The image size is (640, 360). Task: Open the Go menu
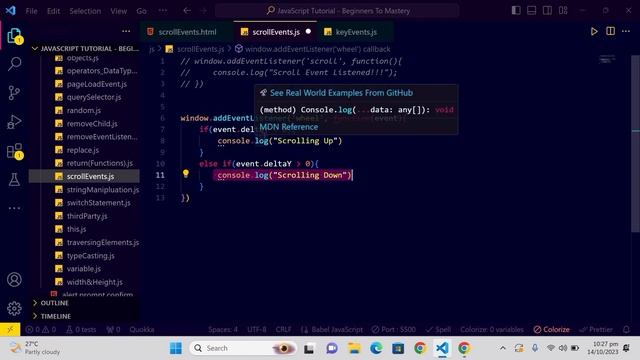[x=141, y=11]
